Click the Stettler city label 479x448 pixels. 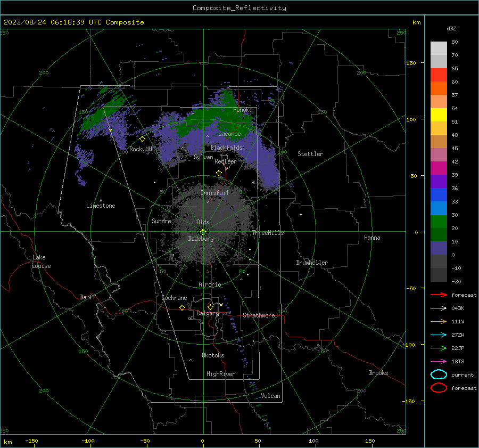click(310, 154)
